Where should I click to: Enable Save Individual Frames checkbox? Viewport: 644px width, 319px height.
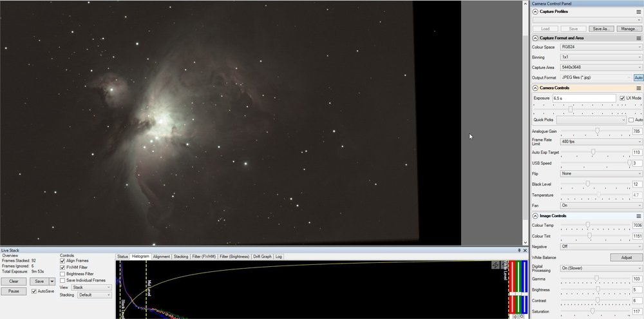62,280
